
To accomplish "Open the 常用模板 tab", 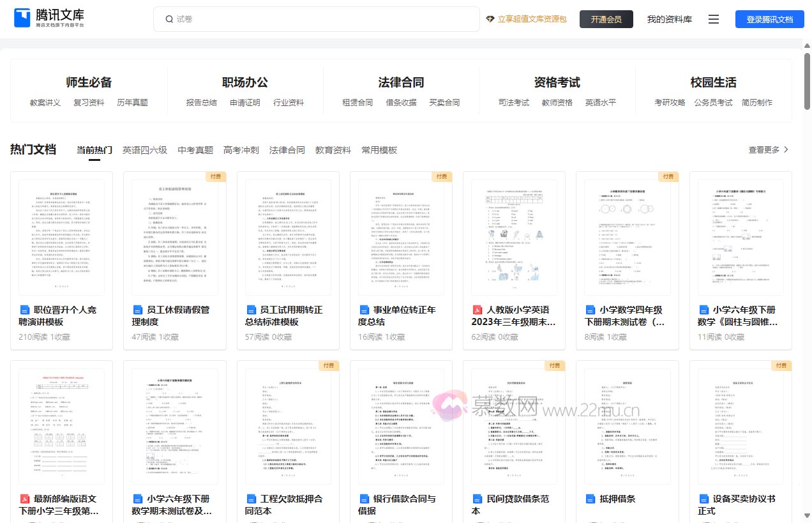I will [x=379, y=150].
